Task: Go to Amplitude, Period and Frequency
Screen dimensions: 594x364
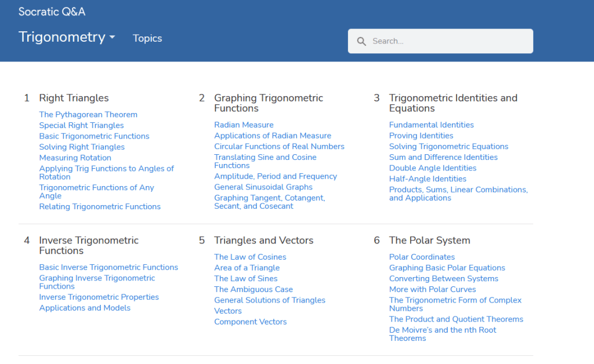Action: coord(275,176)
